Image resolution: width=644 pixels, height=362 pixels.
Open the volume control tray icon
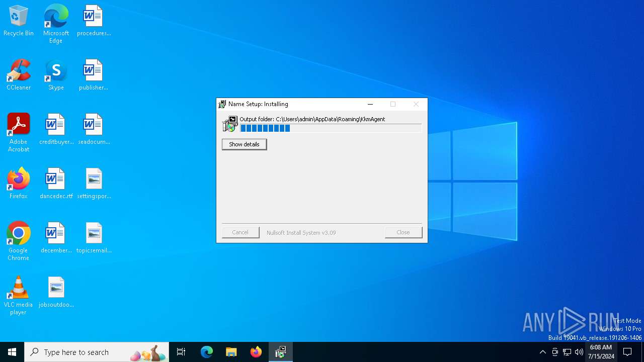(x=579, y=352)
